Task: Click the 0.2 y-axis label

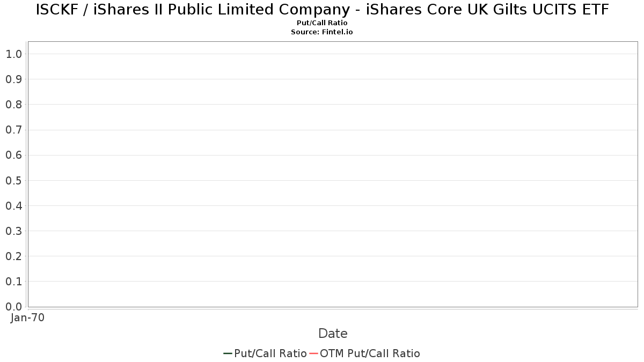Action: click(13, 256)
